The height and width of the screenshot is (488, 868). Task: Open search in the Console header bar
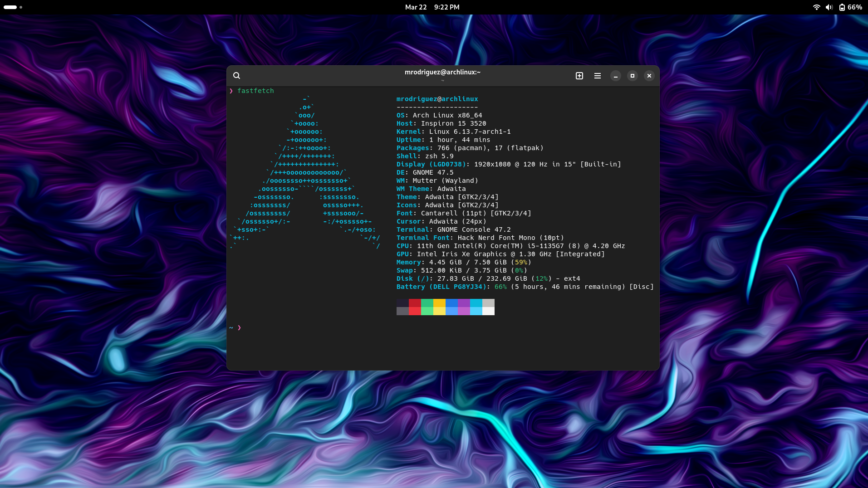236,76
